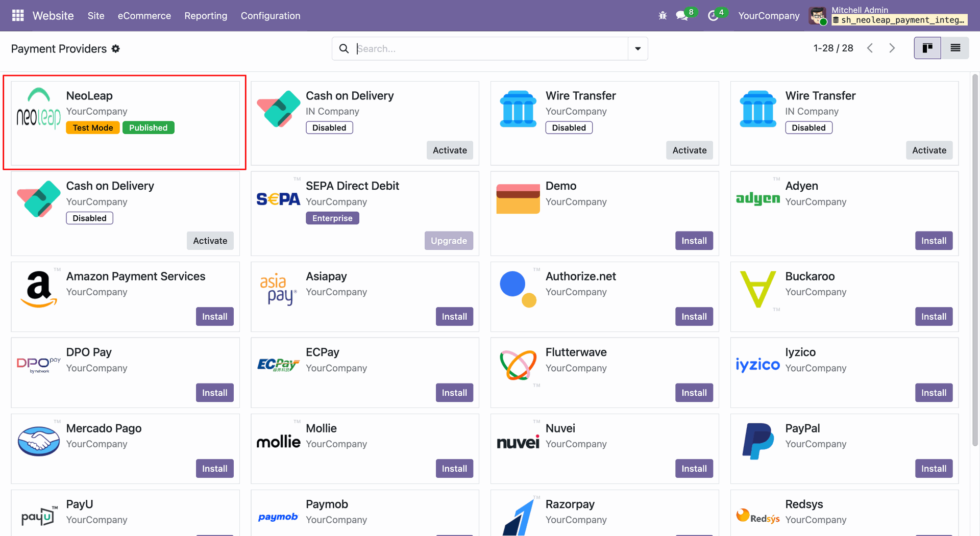Click the NeoLeap logo
The image size is (980, 536).
pyautogui.click(x=39, y=108)
